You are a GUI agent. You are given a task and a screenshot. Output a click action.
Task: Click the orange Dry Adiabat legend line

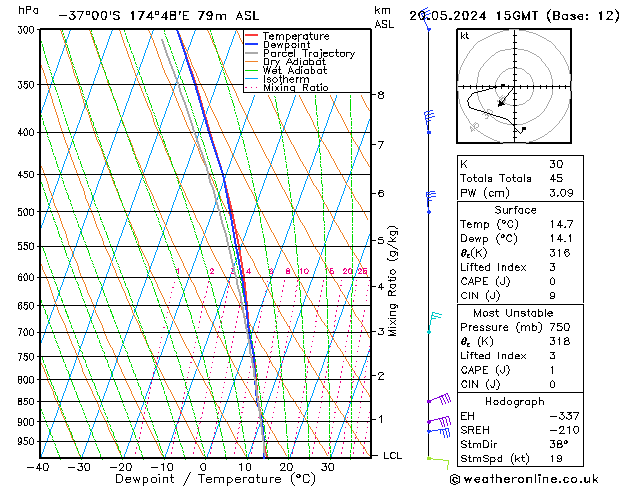point(251,61)
